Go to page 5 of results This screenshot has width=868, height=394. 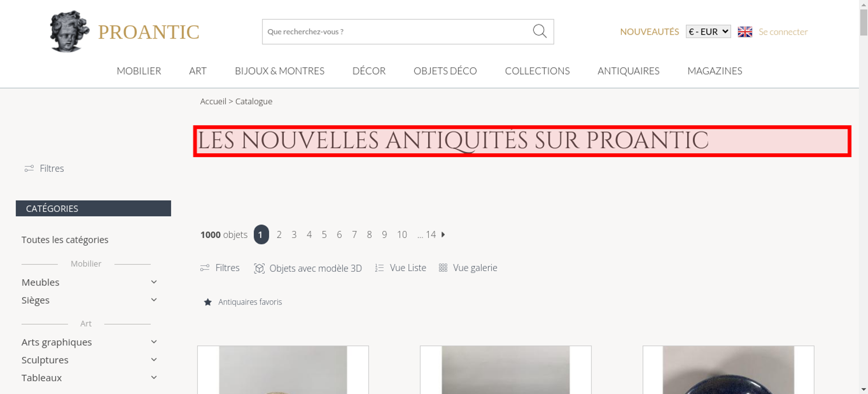324,234
